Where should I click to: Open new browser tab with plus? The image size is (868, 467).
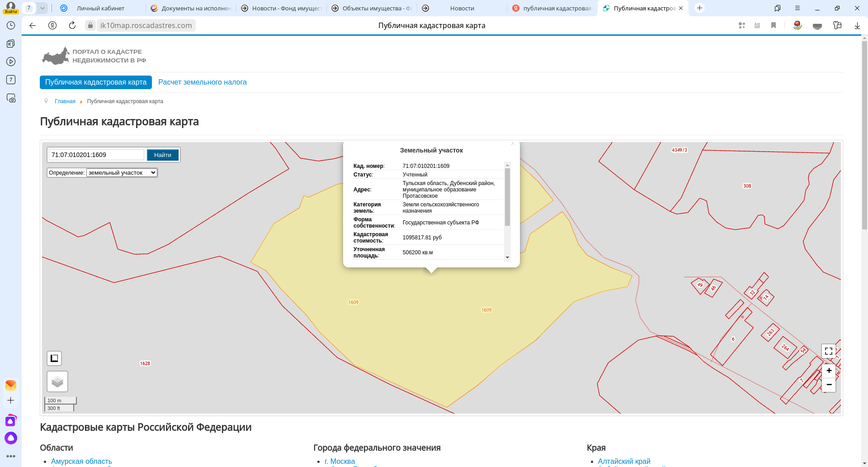tap(699, 8)
